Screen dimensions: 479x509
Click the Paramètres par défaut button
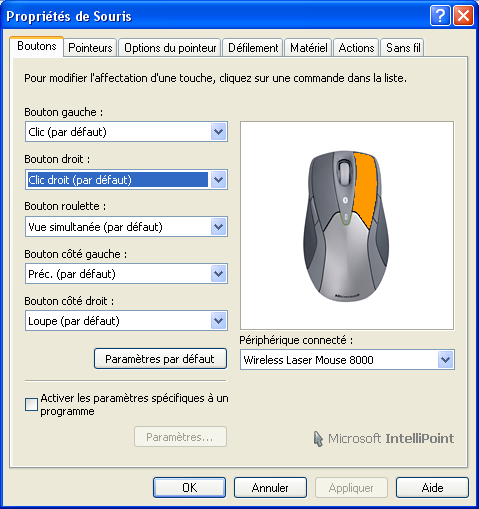coord(160,359)
